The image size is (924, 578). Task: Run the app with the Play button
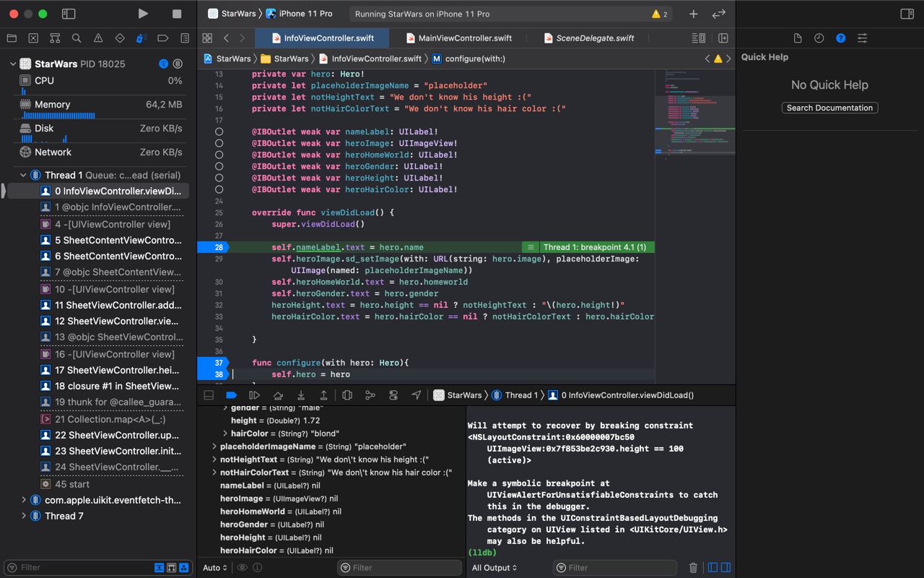[x=143, y=14]
